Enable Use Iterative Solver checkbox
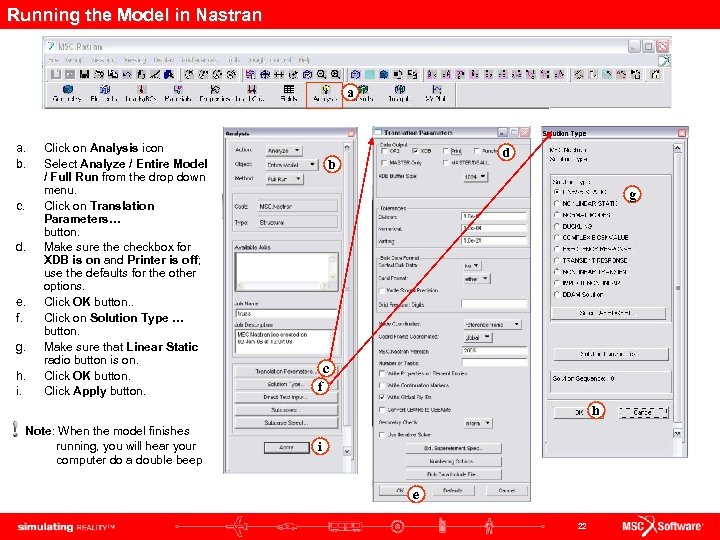Image resolution: width=720 pixels, height=540 pixels. [382, 434]
